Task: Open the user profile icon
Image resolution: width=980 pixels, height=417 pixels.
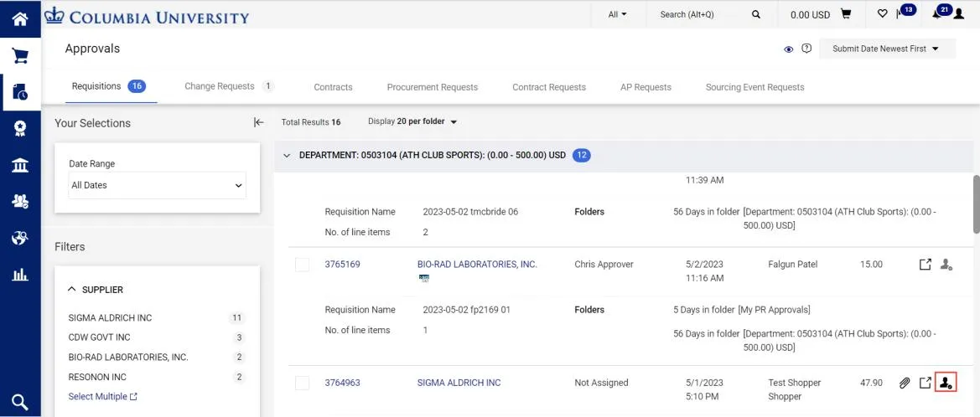Action: pos(959,14)
